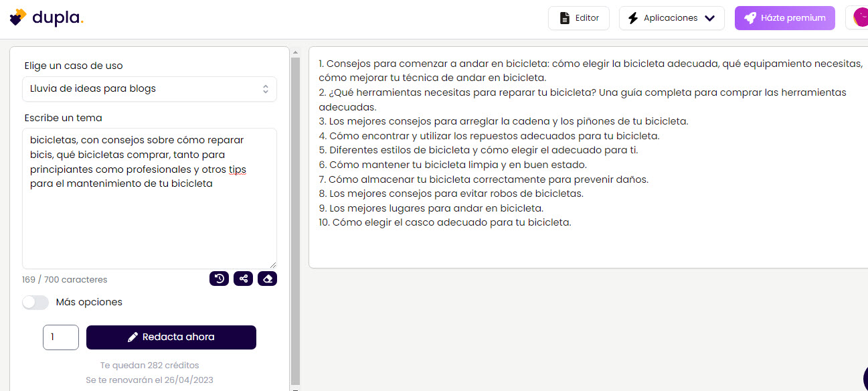Click the Házte premium button
This screenshot has width=868, height=391.
[784, 18]
